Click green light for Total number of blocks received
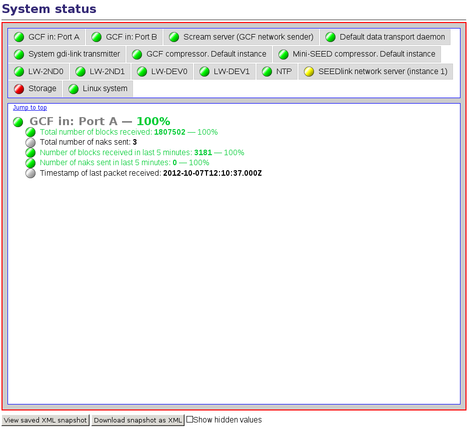Image resolution: width=470 pixels, height=429 pixels. pos(30,132)
